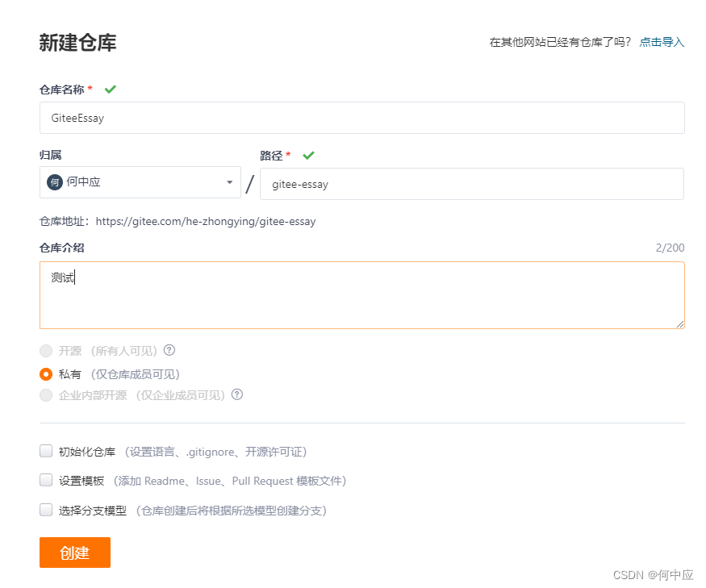The image size is (706, 588).
Task: Click inside the 仓库介绍 description textarea
Action: coord(361,294)
